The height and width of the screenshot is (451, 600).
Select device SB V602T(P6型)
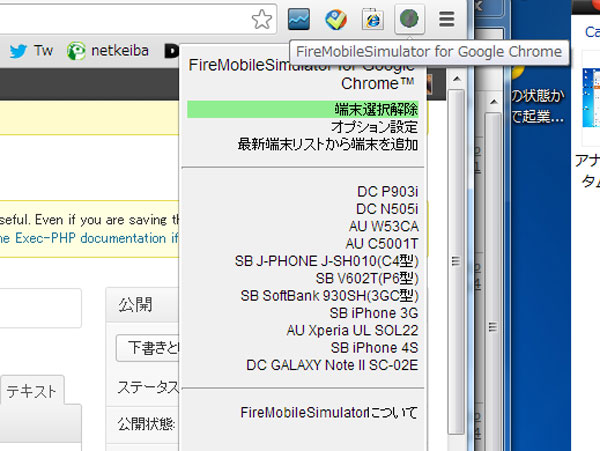point(367,278)
